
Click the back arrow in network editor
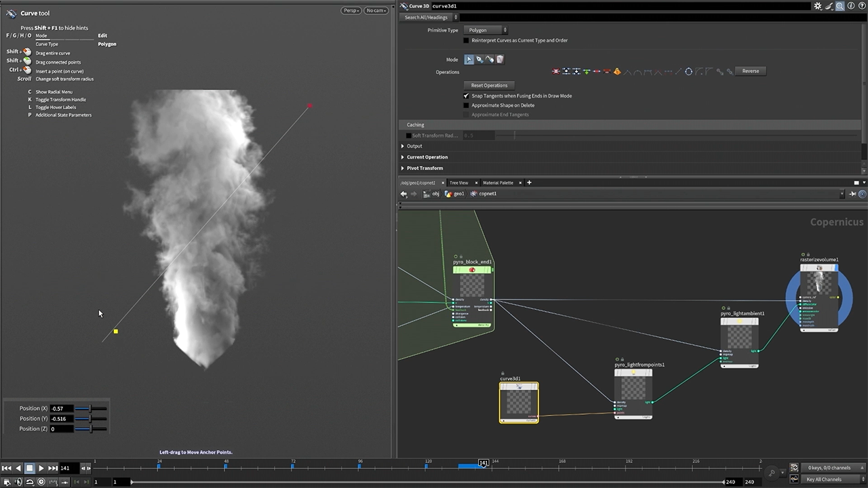pos(403,194)
